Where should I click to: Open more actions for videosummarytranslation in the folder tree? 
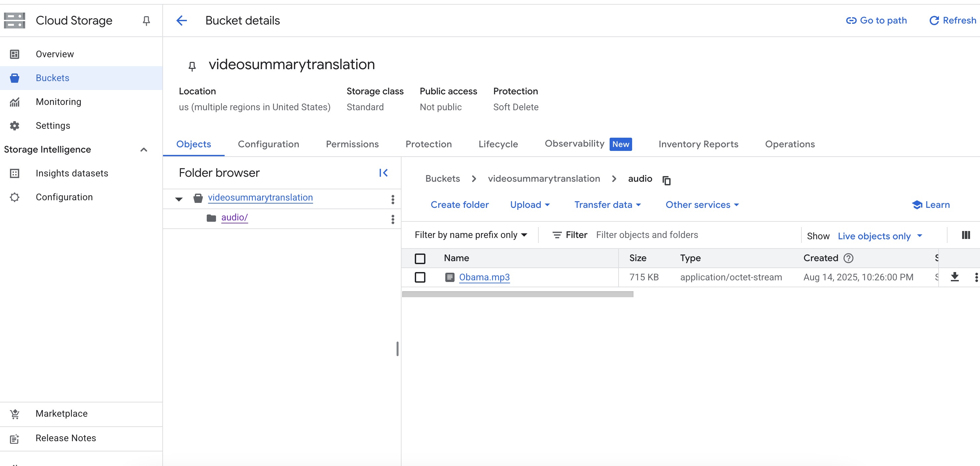(x=393, y=199)
